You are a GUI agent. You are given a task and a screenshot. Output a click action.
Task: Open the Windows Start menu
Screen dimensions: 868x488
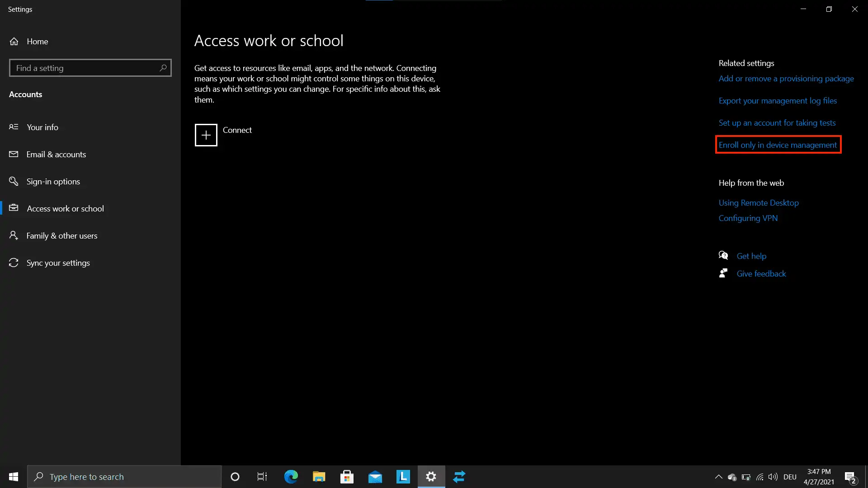coord(14,477)
